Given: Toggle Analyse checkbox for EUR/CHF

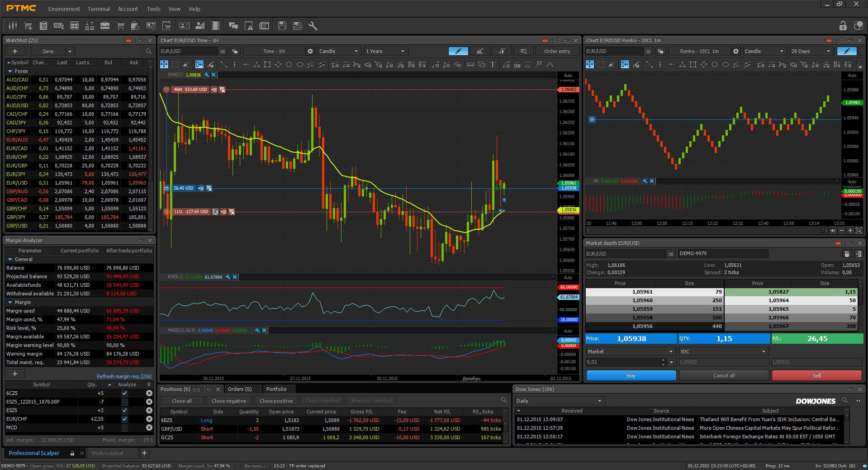Looking at the screenshot, I should click(x=125, y=419).
